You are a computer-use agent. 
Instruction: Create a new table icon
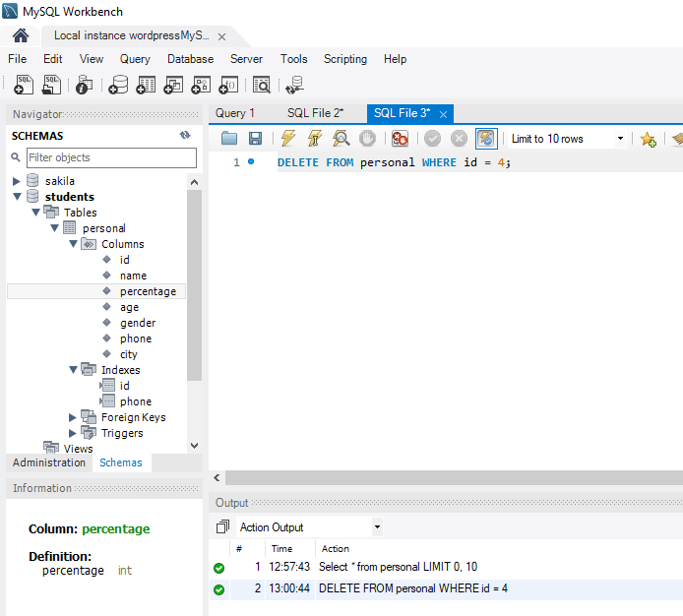coord(146,85)
